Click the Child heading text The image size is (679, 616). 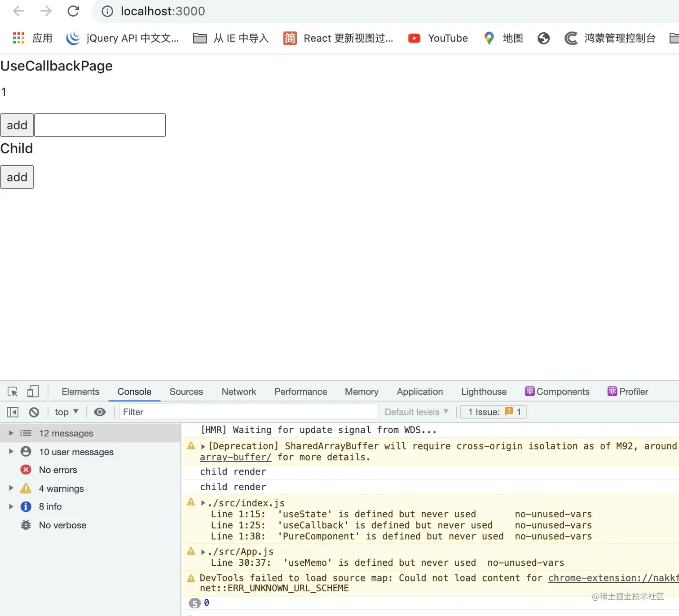[x=17, y=149]
